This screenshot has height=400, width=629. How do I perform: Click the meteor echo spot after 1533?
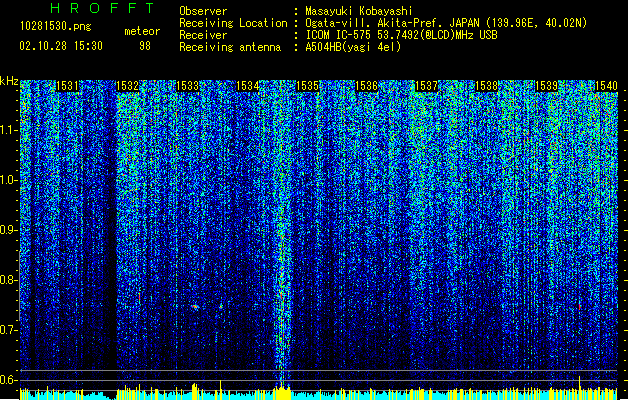[x=195, y=307]
